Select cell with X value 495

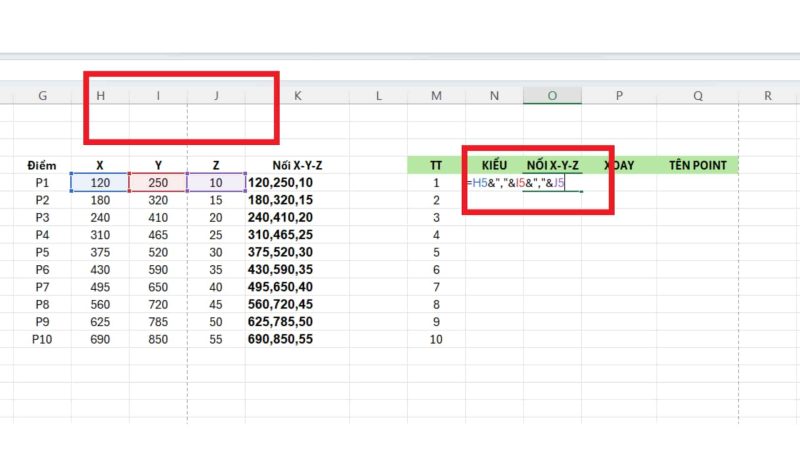pos(101,287)
